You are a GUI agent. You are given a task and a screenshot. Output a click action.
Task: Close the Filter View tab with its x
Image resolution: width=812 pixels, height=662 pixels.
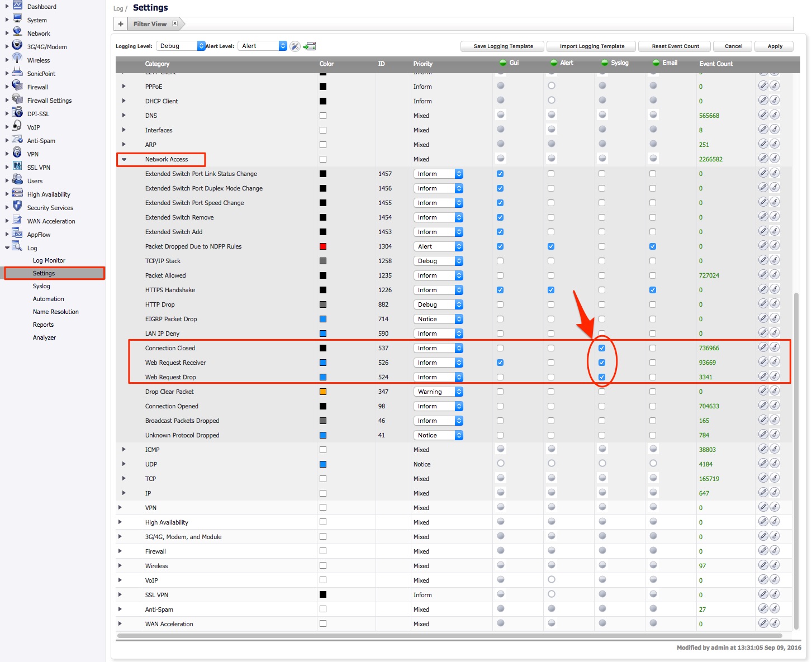(x=175, y=23)
